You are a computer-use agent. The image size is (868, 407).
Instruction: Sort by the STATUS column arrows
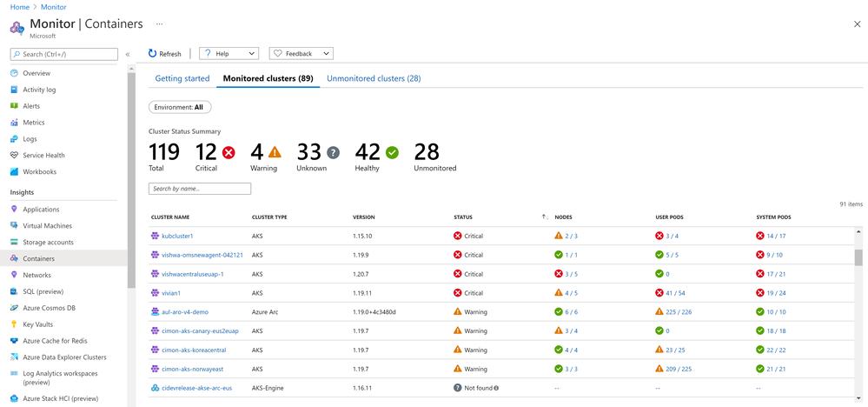pos(545,217)
